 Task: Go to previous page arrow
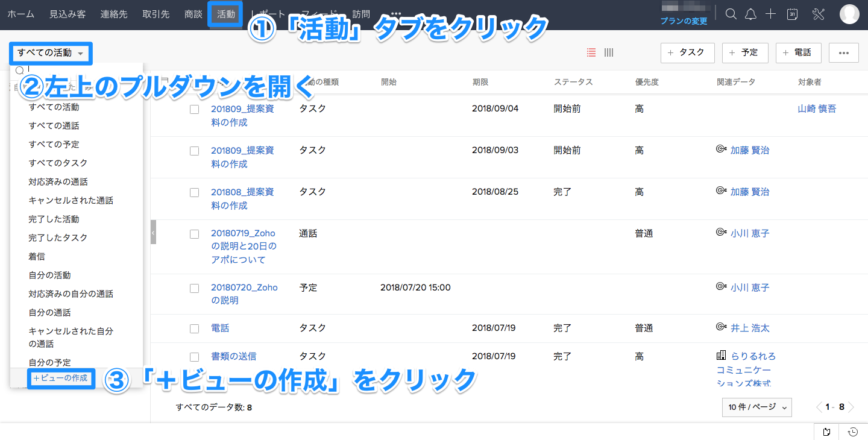click(819, 407)
